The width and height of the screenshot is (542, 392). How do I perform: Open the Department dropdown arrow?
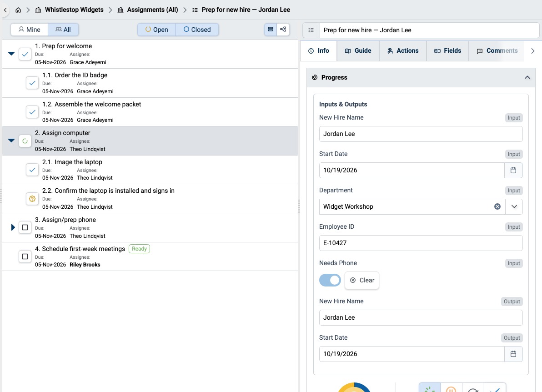pos(514,206)
